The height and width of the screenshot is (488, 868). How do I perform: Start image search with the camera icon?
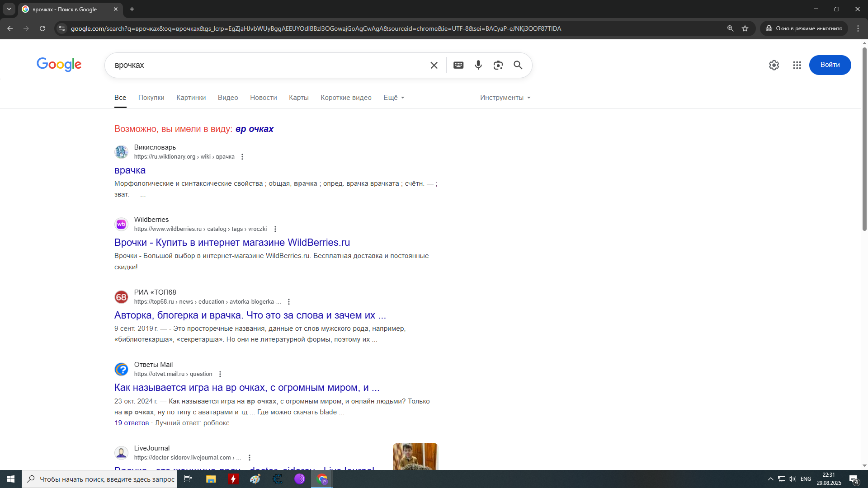(498, 65)
